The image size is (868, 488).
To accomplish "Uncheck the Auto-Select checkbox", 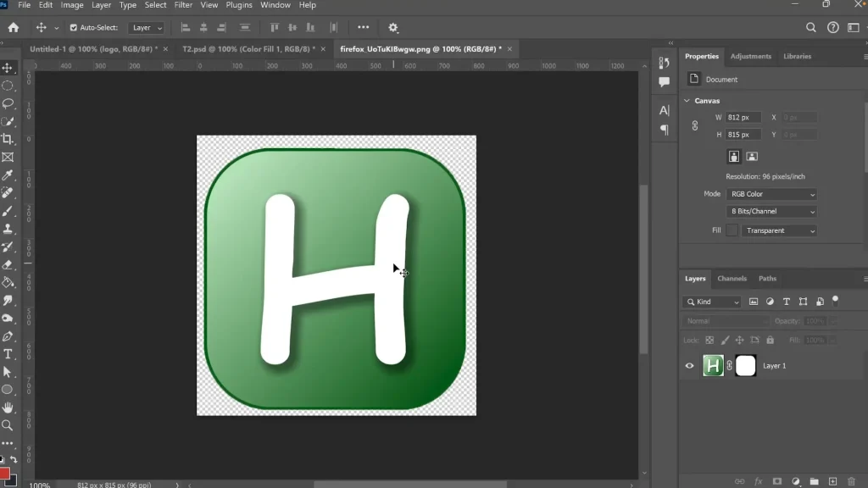I will 73,28.
